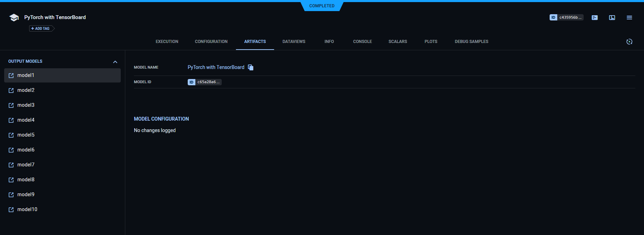Copy the model name to clipboard
Image resolution: width=644 pixels, height=235 pixels.
tap(251, 68)
